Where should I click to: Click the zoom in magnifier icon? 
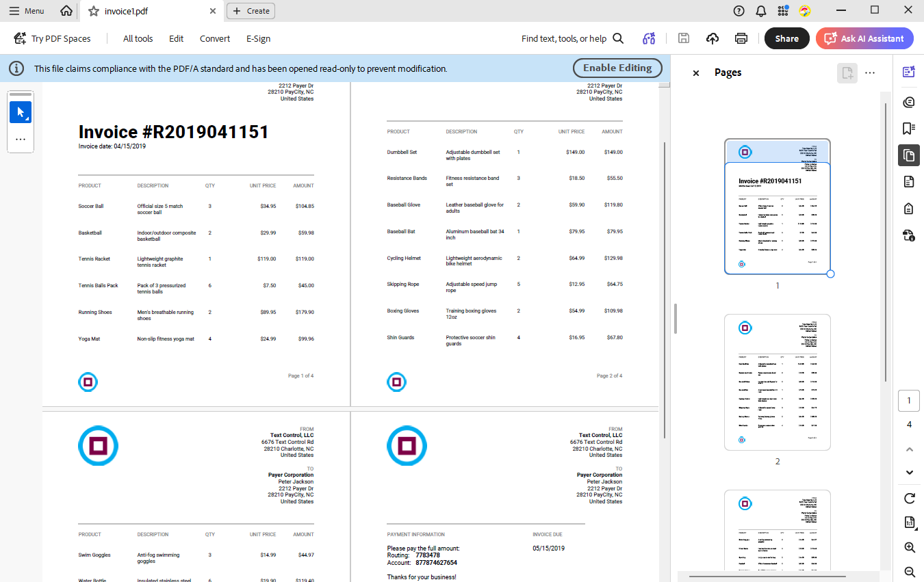tap(909, 547)
